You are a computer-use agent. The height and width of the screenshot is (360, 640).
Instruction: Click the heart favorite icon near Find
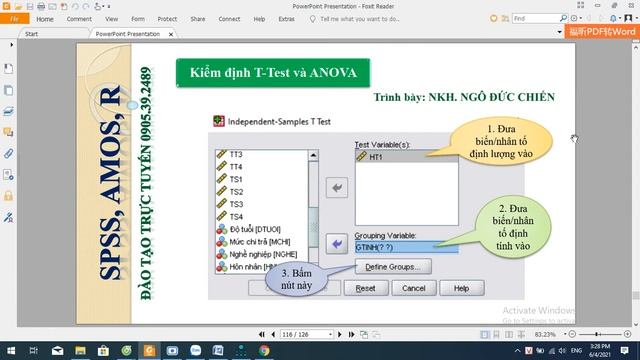493,18
